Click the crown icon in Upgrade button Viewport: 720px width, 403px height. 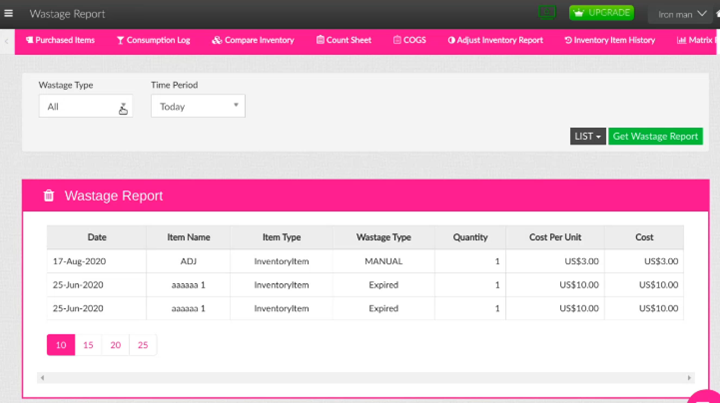pos(579,13)
